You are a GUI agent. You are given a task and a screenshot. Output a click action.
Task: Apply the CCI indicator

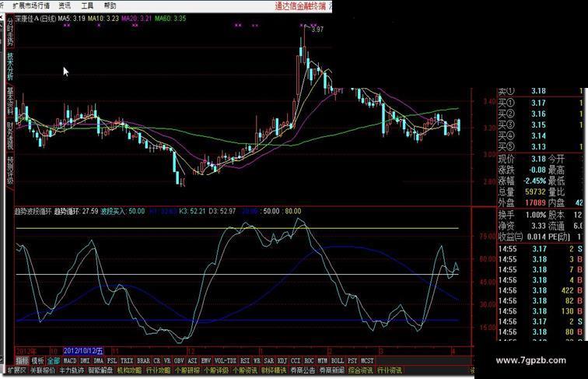[296, 360]
